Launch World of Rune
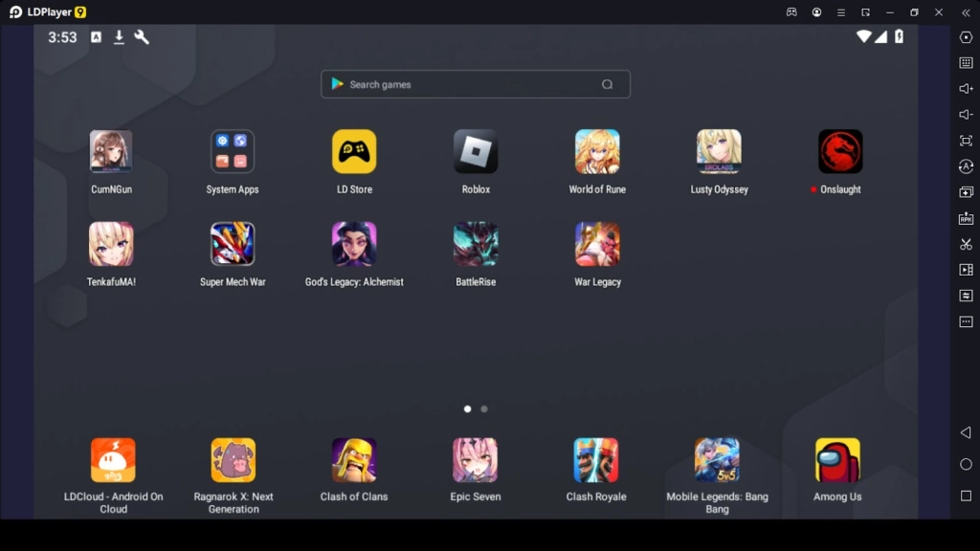980x551 pixels. pyautogui.click(x=597, y=151)
